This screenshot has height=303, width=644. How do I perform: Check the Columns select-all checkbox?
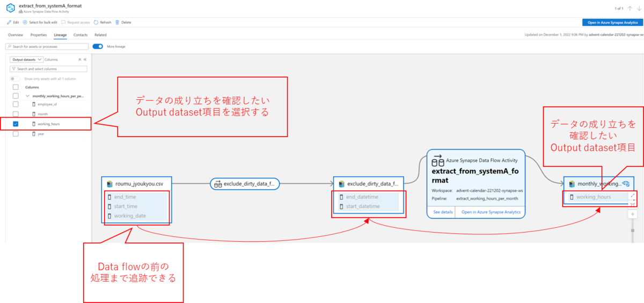[16, 87]
